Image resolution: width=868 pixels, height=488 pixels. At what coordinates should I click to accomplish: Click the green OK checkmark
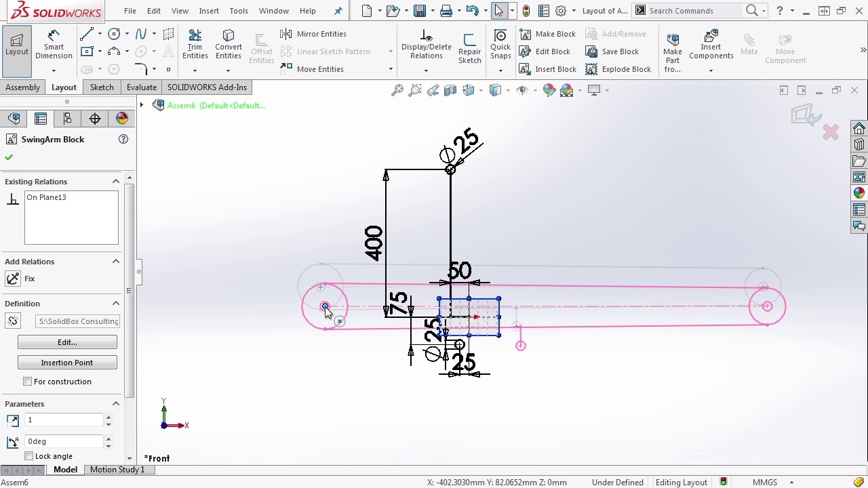pos(9,157)
